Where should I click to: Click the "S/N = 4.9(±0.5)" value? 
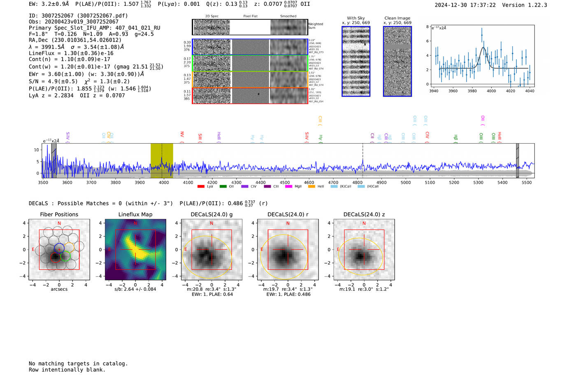point(53,81)
